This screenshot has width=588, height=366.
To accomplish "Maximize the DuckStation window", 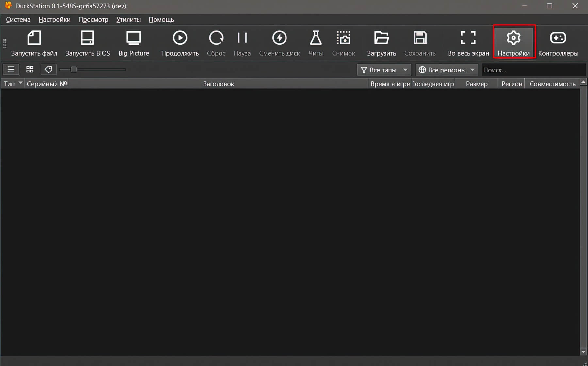I will pyautogui.click(x=549, y=6).
